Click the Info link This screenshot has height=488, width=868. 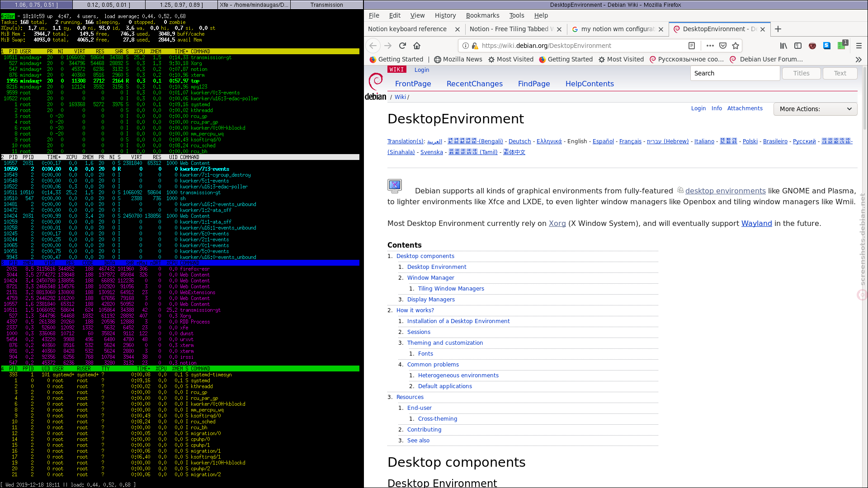click(717, 108)
